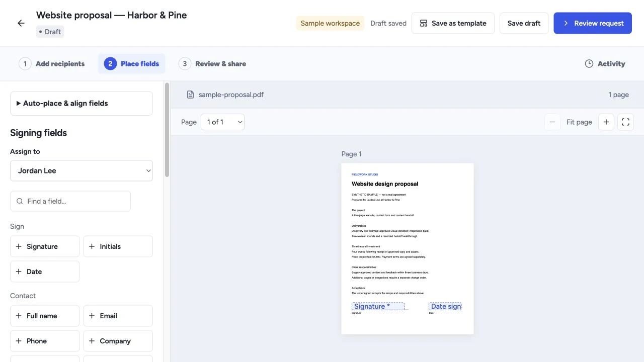Select the Signature field on the document

tap(378, 306)
